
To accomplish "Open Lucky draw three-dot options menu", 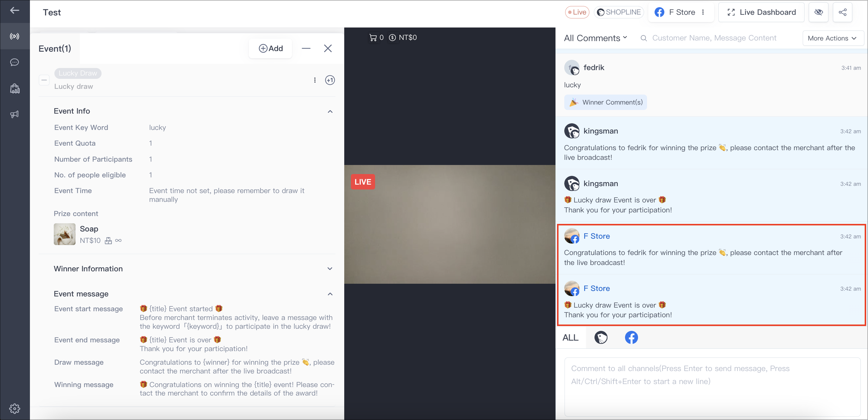I will (x=315, y=80).
